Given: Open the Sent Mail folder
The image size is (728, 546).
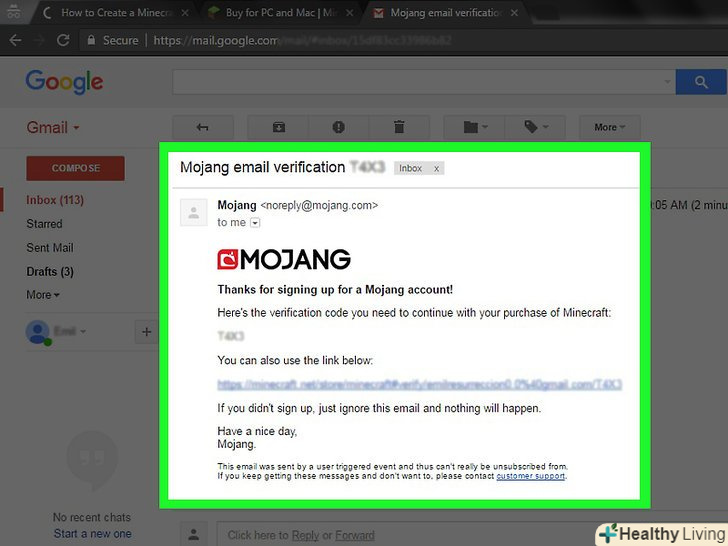Looking at the screenshot, I should (50, 248).
